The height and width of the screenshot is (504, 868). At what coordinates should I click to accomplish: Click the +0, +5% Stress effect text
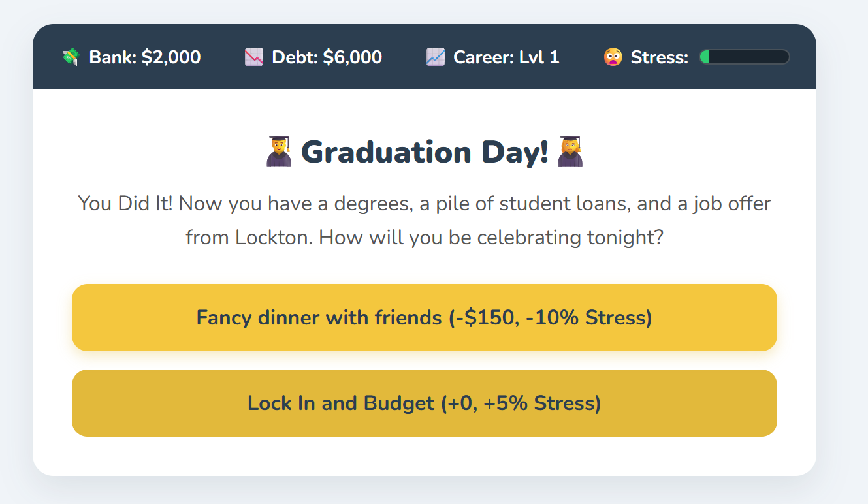click(521, 403)
